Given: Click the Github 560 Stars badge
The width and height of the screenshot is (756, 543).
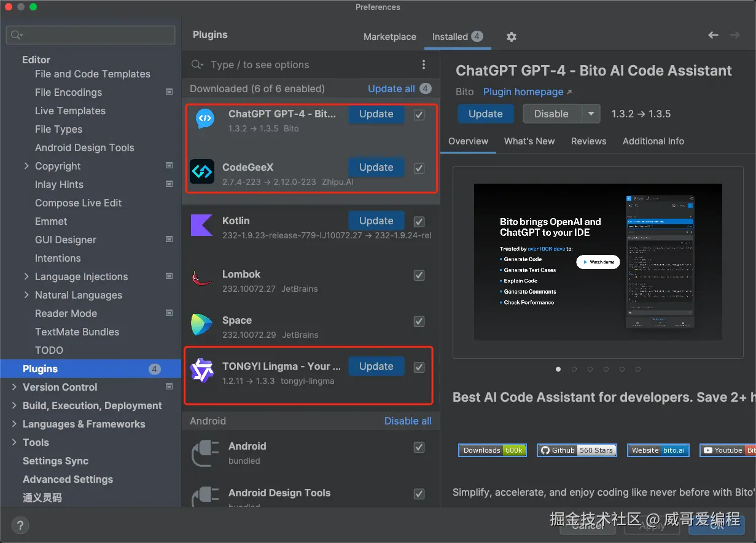Looking at the screenshot, I should [x=576, y=450].
